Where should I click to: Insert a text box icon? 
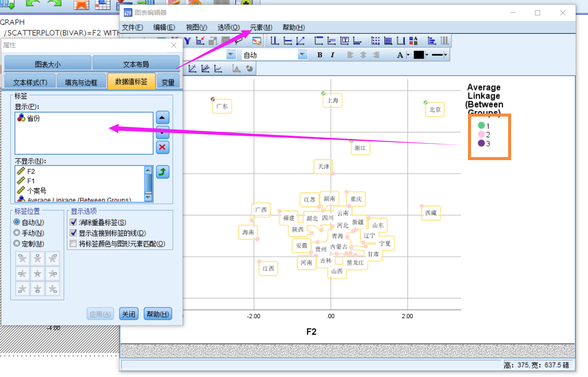click(345, 41)
